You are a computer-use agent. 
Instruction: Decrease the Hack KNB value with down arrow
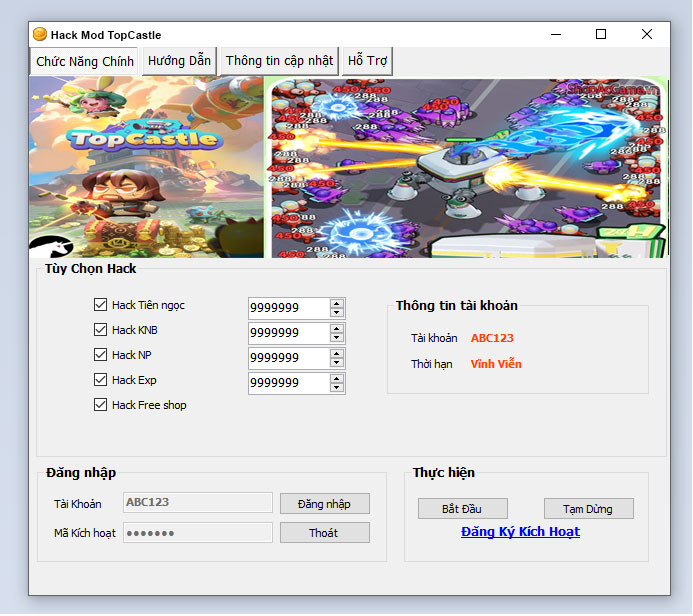click(337, 338)
